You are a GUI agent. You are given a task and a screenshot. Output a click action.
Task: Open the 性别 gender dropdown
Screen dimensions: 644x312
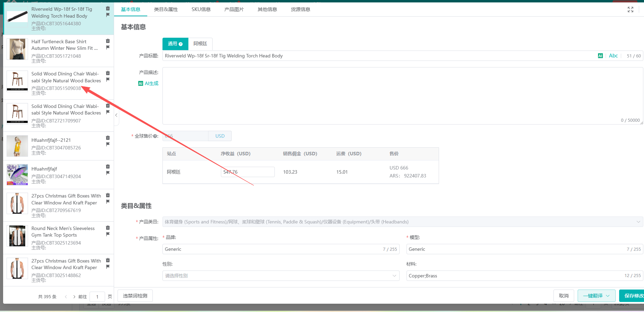click(x=281, y=276)
